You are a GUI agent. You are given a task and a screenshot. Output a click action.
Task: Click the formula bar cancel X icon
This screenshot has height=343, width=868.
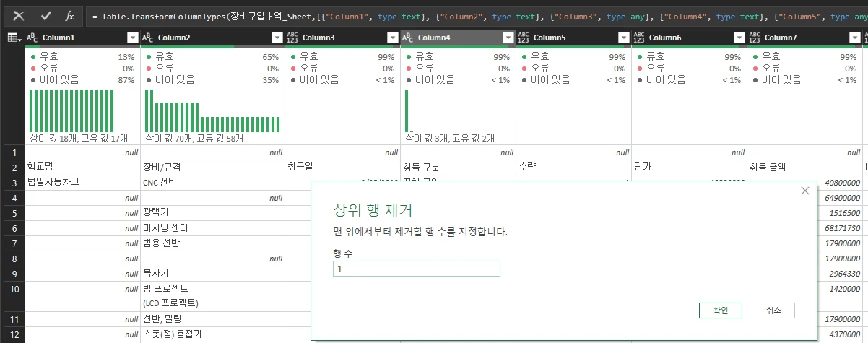pyautogui.click(x=19, y=15)
